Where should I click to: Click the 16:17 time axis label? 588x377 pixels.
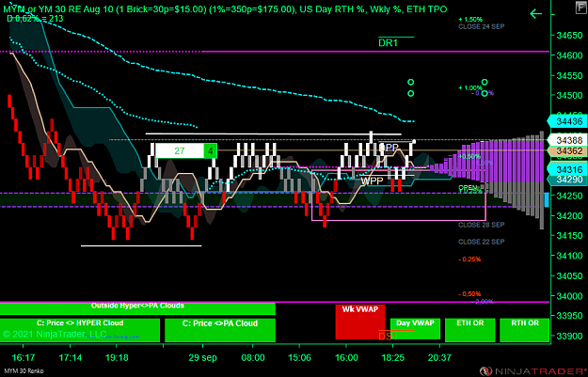coord(24,357)
